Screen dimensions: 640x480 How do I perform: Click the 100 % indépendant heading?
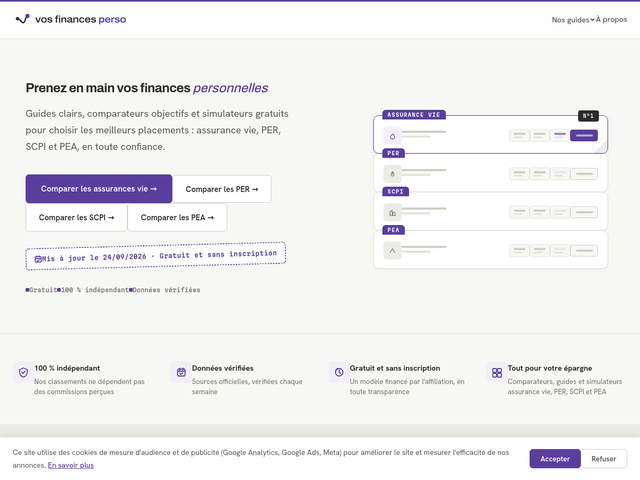[67, 368]
